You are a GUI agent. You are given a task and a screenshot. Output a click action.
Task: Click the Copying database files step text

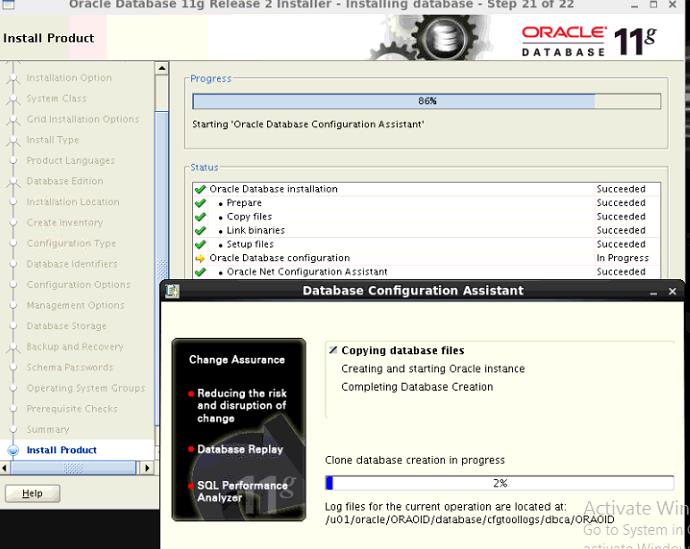[403, 351]
